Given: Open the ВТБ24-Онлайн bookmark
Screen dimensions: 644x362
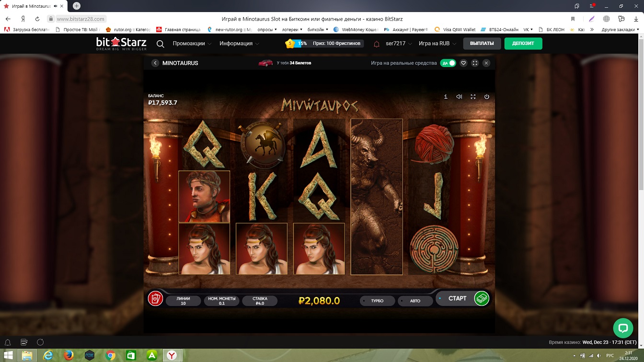Looking at the screenshot, I should click(499, 29).
